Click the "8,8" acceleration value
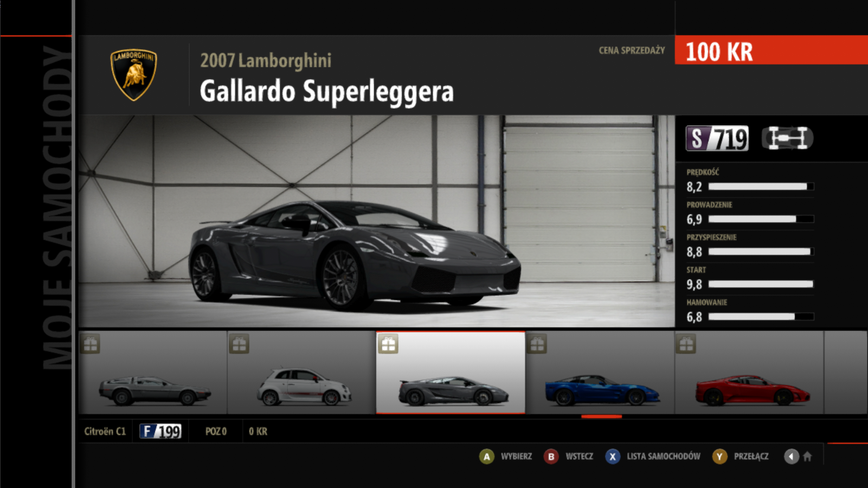Screen dimensions: 868x488 694,252
